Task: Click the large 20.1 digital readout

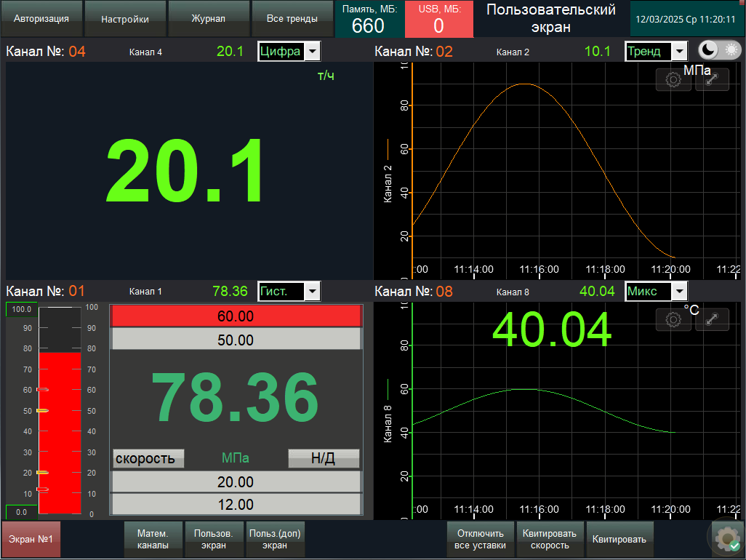Action: (184, 171)
